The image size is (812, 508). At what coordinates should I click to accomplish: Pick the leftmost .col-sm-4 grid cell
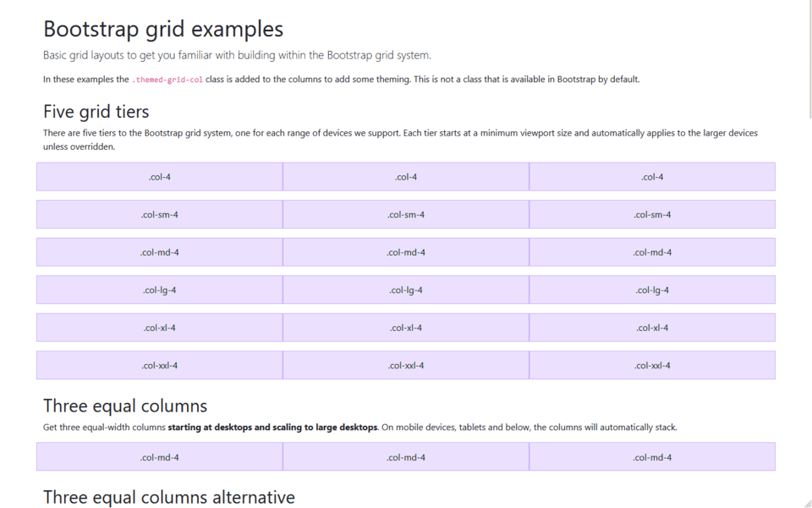click(159, 215)
